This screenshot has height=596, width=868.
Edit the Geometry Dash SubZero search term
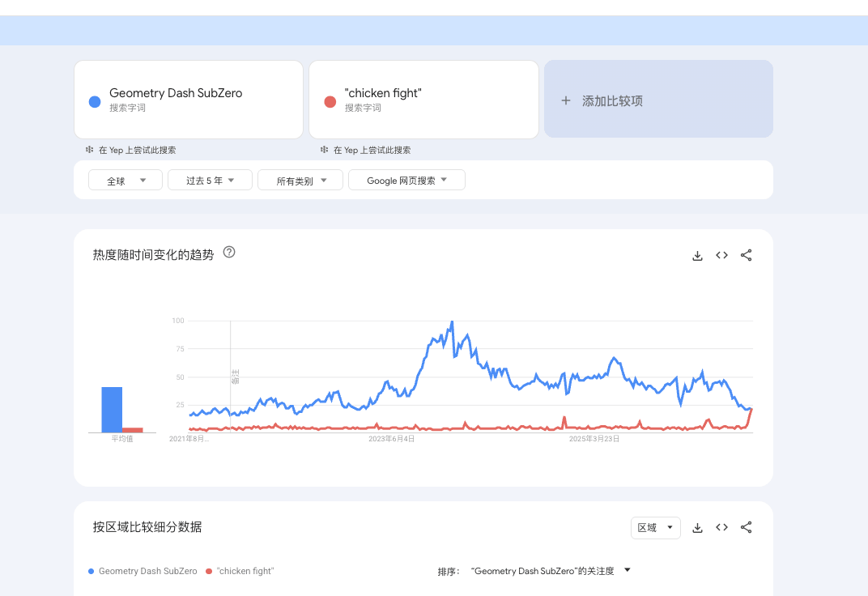pos(189,100)
